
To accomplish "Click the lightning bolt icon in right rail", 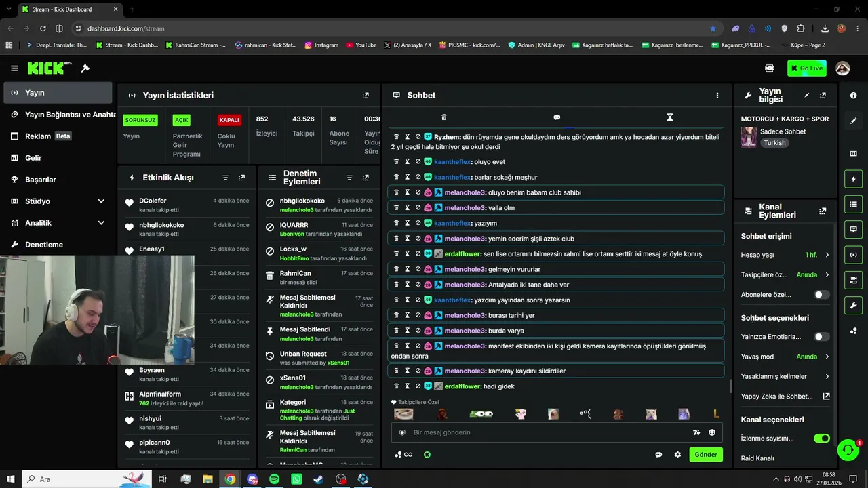I will click(x=853, y=179).
